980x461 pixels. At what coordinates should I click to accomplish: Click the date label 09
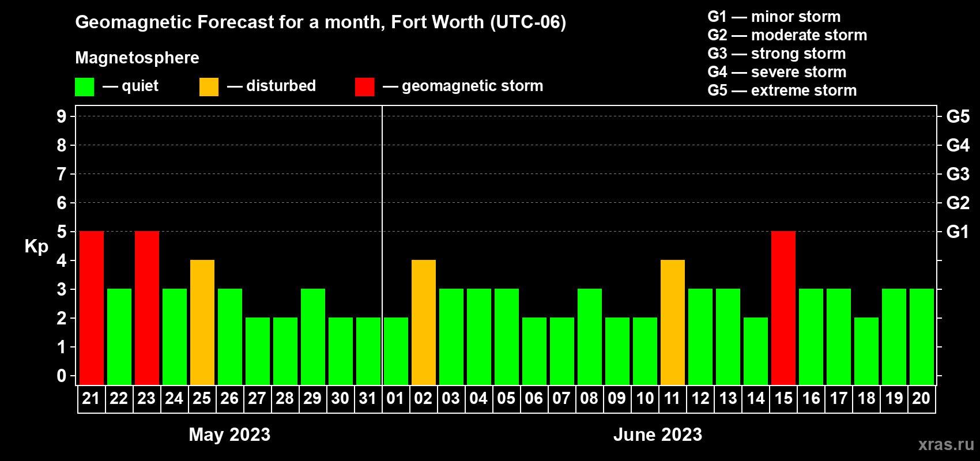(617, 398)
